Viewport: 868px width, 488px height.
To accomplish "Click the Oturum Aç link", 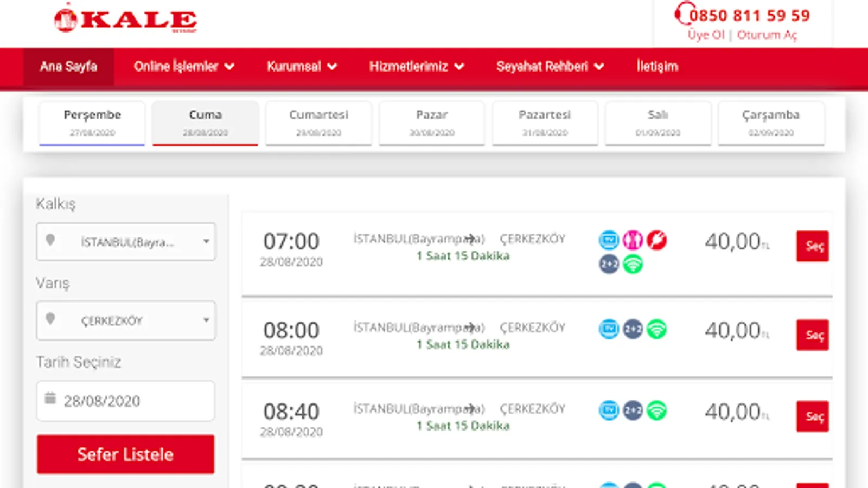I will pyautogui.click(x=767, y=35).
